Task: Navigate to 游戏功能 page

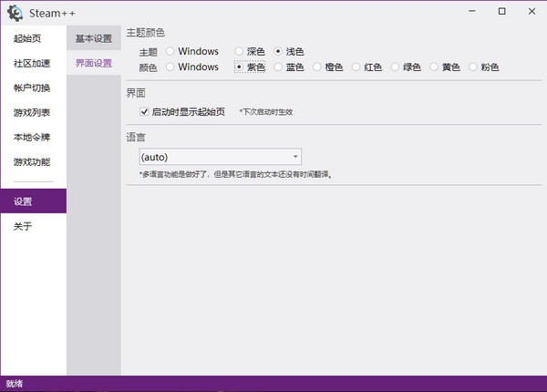Action: 32,162
